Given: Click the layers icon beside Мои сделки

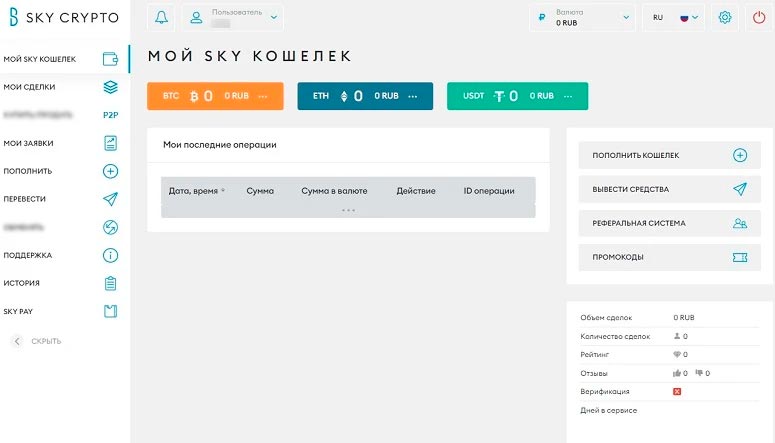Looking at the screenshot, I should coord(111,87).
